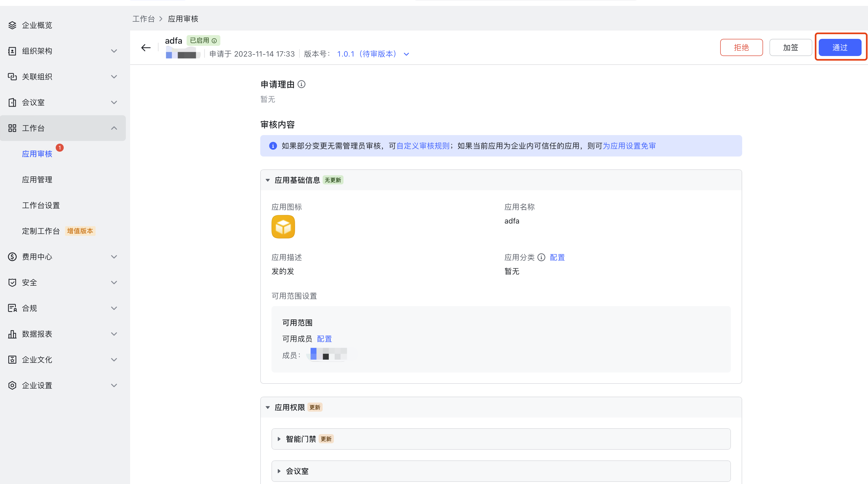Expand the 组织架构 menu chevron
868x484 pixels.
(114, 51)
